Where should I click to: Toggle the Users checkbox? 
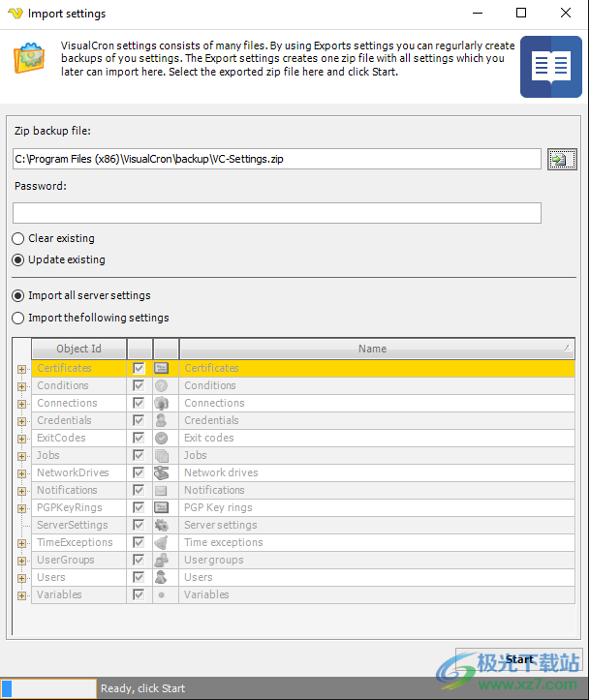pyautogui.click(x=139, y=577)
